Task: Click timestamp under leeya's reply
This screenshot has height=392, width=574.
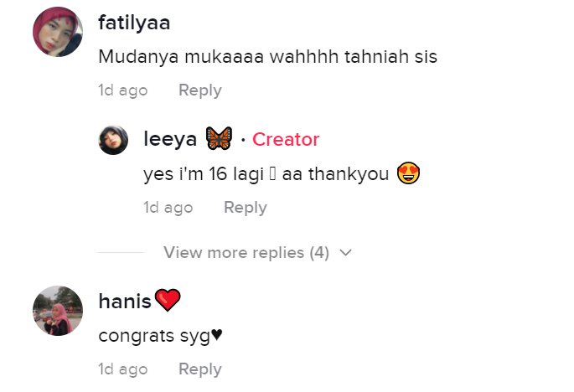Action: (x=168, y=208)
